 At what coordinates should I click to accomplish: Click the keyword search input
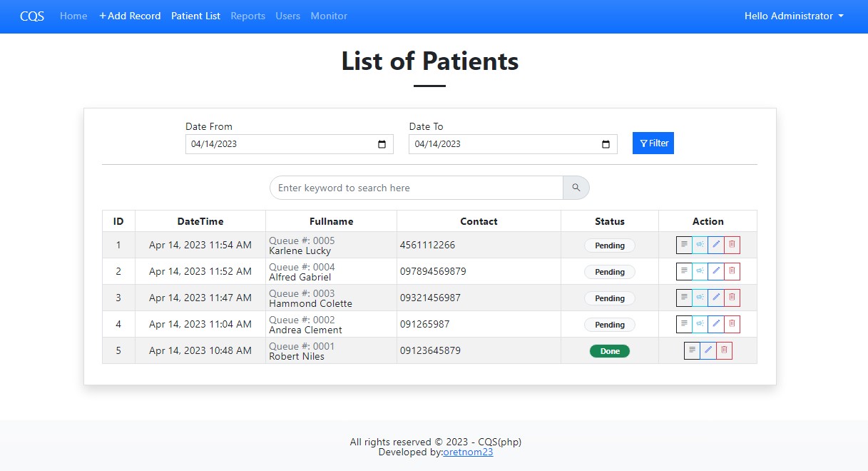point(417,188)
